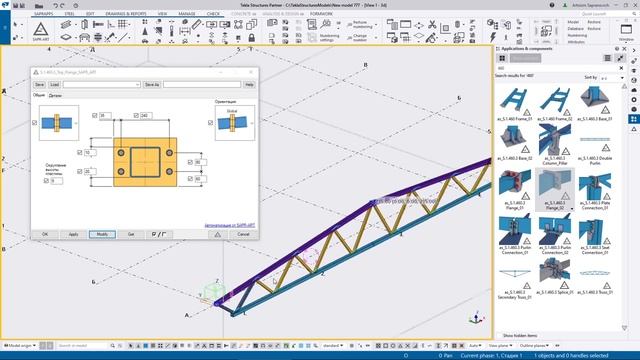Toggle checkbox next to value 80 field
Viewport: 640px width, 360px height.
190,162
